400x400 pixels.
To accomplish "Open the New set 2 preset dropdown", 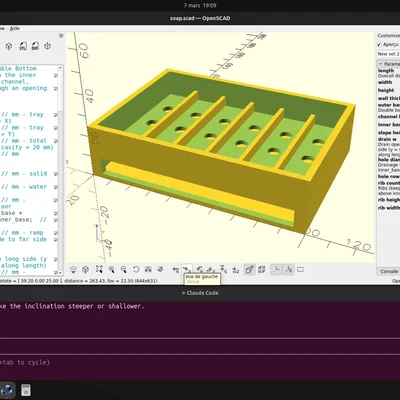I will point(388,54).
